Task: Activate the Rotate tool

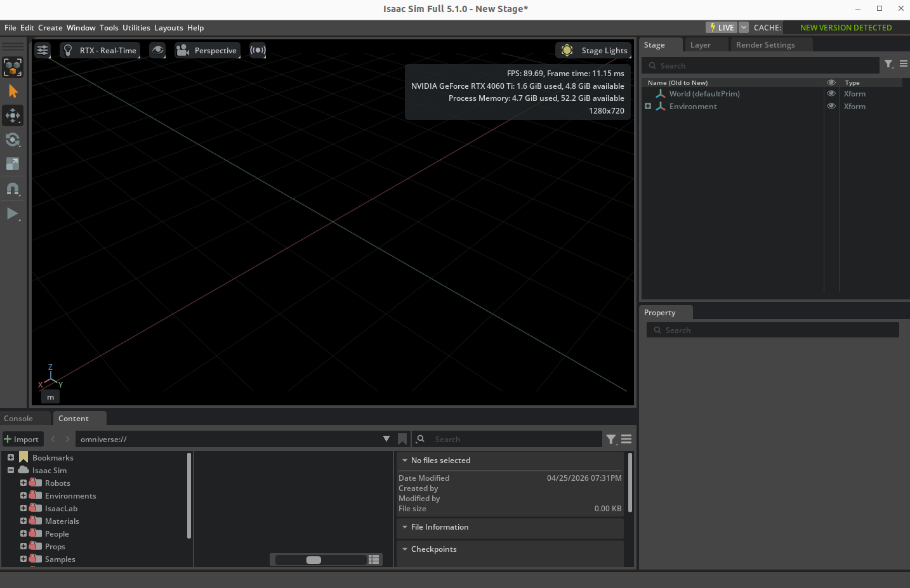Action: coord(13,140)
